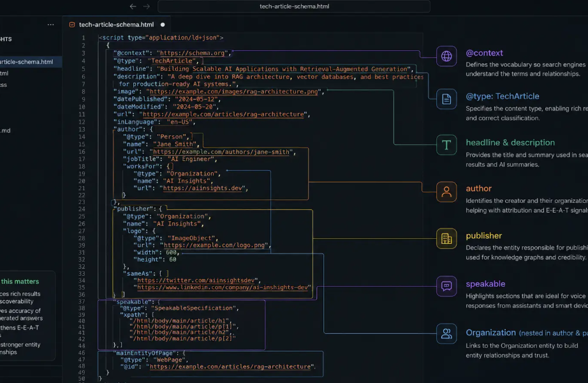Open the articles/rag-architecture url on line 11
The width and height of the screenshot is (588, 383).
(223, 114)
